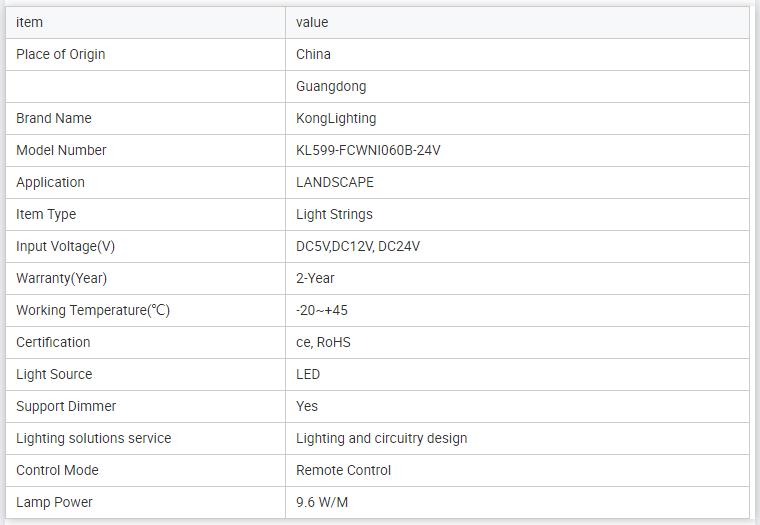Click the 'Brand Name' row label
760x525 pixels.
point(54,118)
